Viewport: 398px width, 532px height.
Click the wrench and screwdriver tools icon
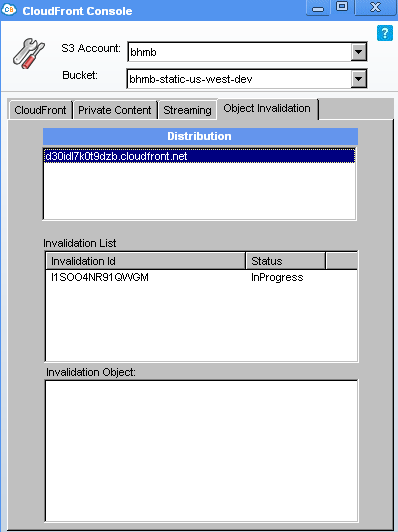tap(29, 53)
